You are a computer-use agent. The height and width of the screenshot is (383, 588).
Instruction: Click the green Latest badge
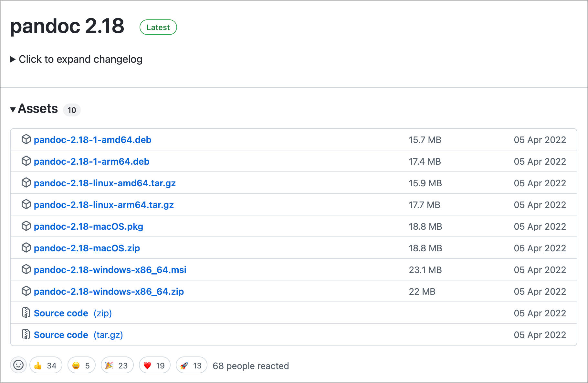click(158, 27)
